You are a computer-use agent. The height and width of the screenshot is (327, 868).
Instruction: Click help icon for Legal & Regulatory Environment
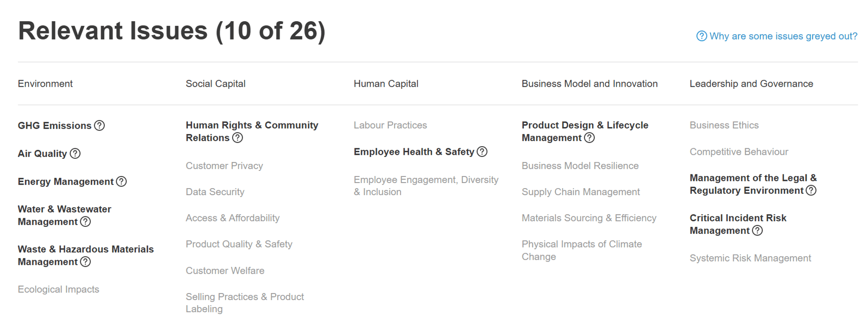tap(811, 191)
